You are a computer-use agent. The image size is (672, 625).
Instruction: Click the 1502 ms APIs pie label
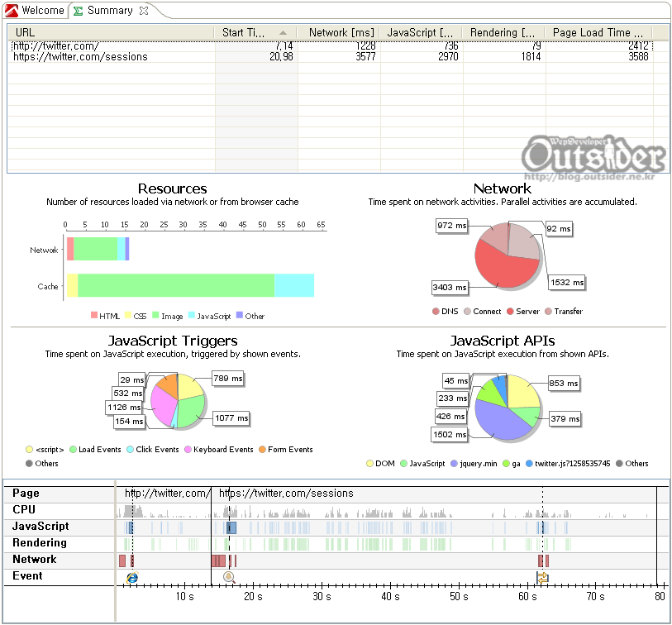click(449, 435)
